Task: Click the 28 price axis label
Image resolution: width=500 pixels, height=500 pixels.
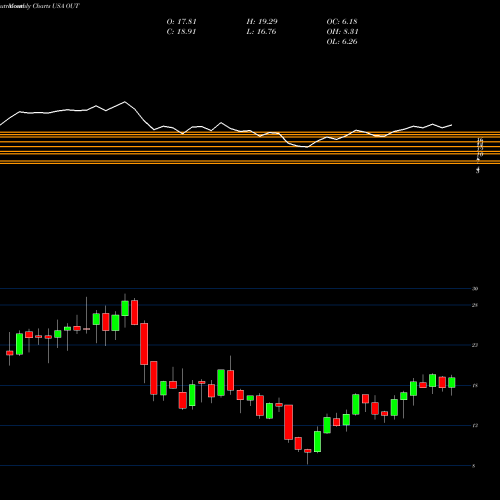Action: click(x=475, y=305)
